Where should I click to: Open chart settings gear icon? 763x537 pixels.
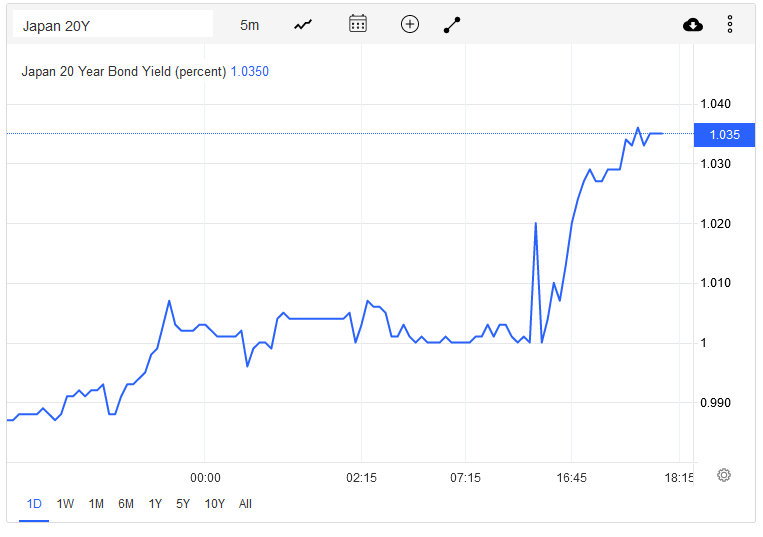coord(724,475)
